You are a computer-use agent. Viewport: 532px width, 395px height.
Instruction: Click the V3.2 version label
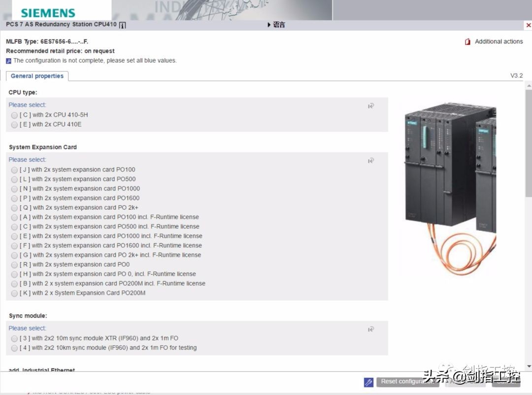point(517,75)
